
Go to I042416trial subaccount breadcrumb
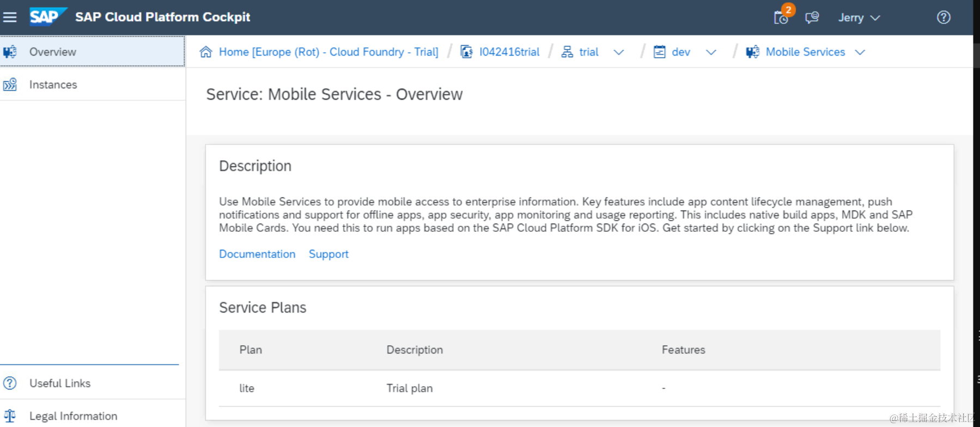[x=509, y=52]
